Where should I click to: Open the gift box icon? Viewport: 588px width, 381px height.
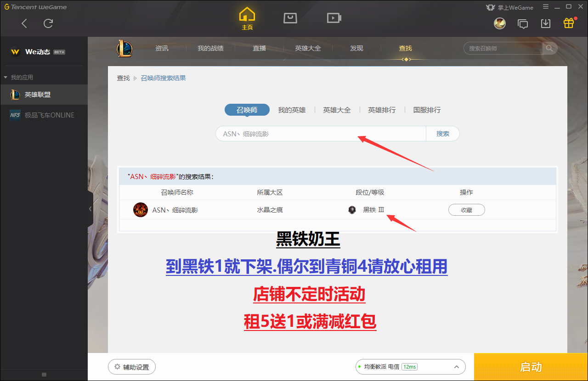pyautogui.click(x=569, y=23)
